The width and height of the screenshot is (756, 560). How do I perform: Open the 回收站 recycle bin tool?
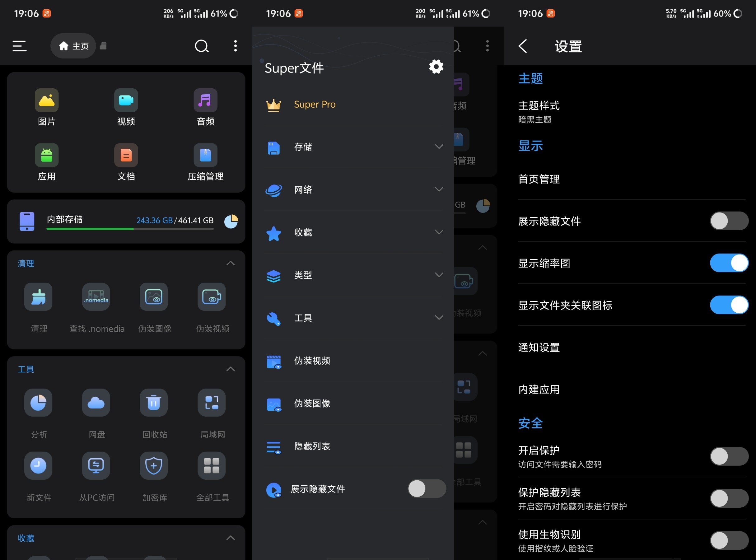(x=154, y=403)
